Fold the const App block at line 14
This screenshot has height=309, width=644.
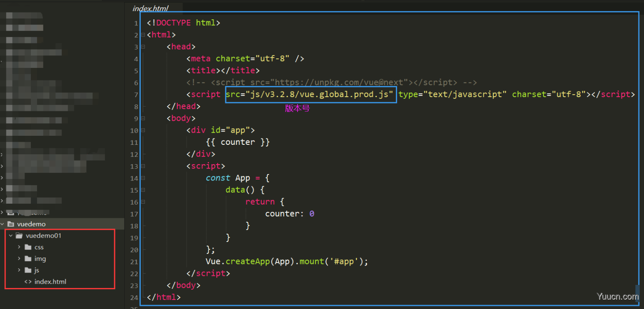pos(143,178)
